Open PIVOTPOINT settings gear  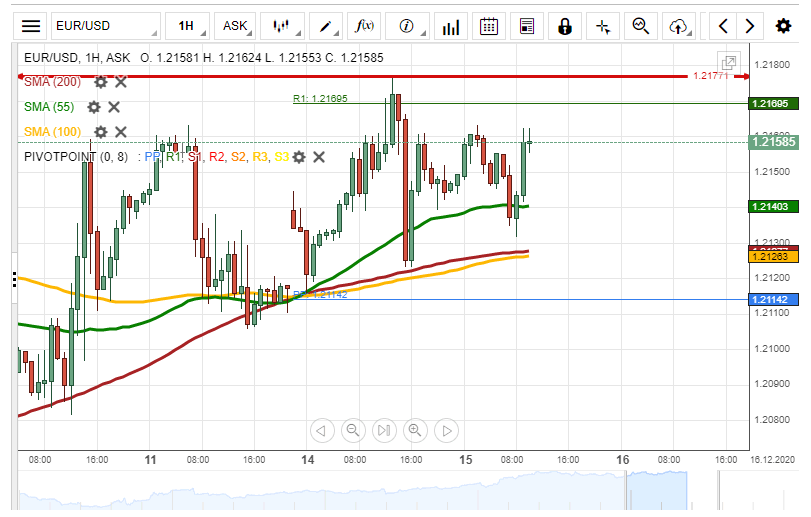coord(299,157)
